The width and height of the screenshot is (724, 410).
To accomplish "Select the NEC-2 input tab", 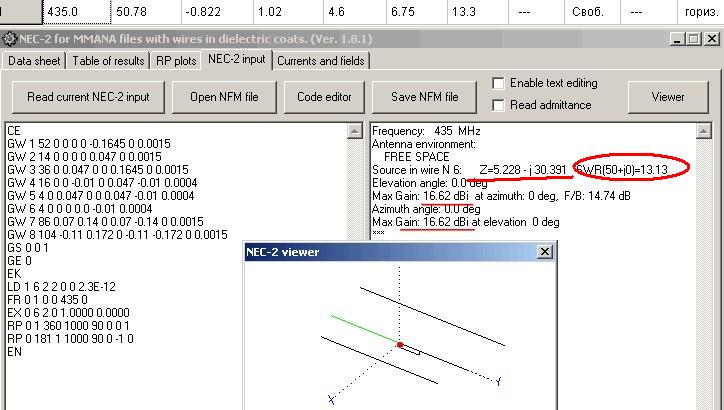I will (236, 59).
